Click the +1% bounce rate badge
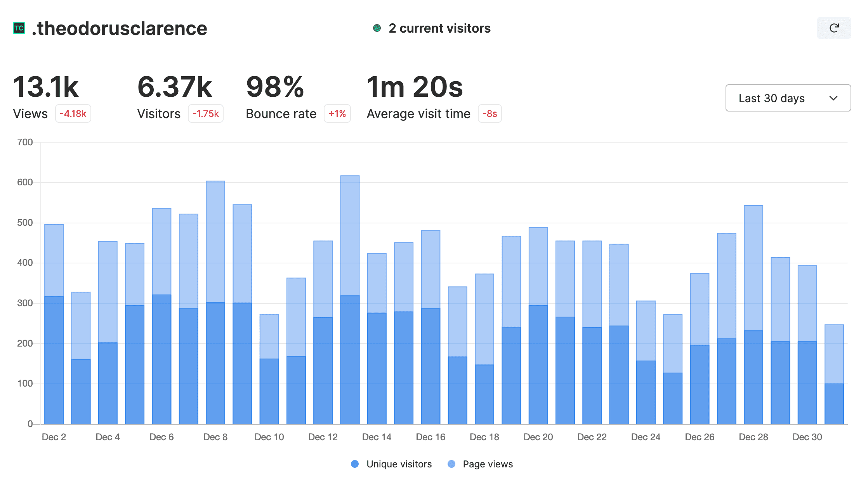This screenshot has width=868, height=481. point(337,113)
